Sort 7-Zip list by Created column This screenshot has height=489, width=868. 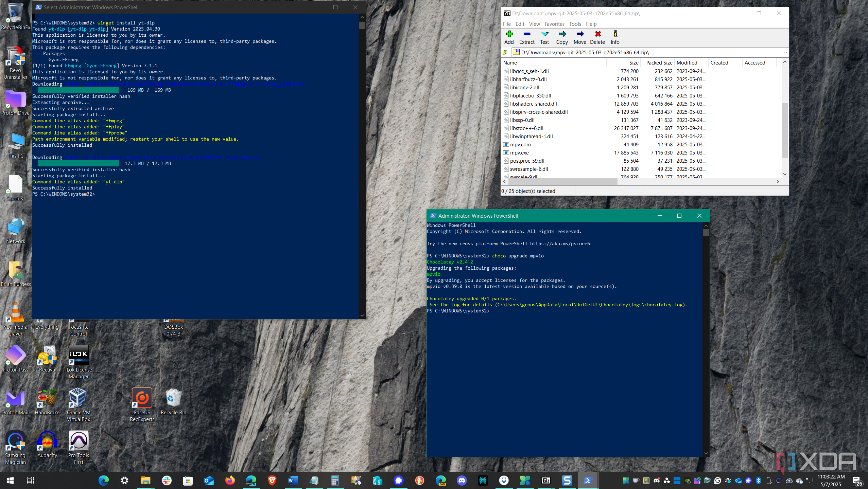point(726,63)
